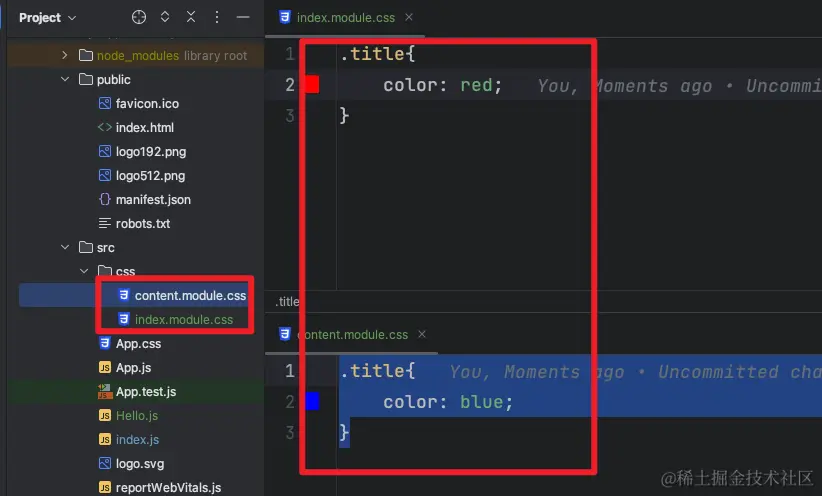
Task: Select content.module.css in the tree
Action: (x=190, y=296)
